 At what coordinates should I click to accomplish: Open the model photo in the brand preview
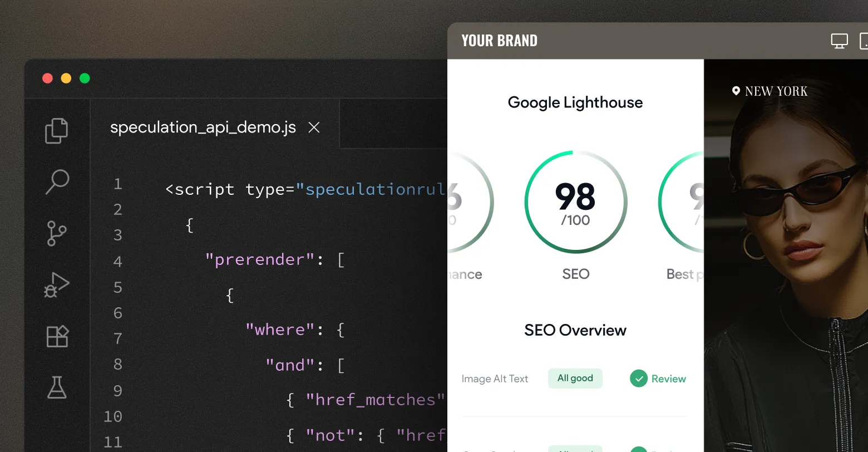pos(786,256)
